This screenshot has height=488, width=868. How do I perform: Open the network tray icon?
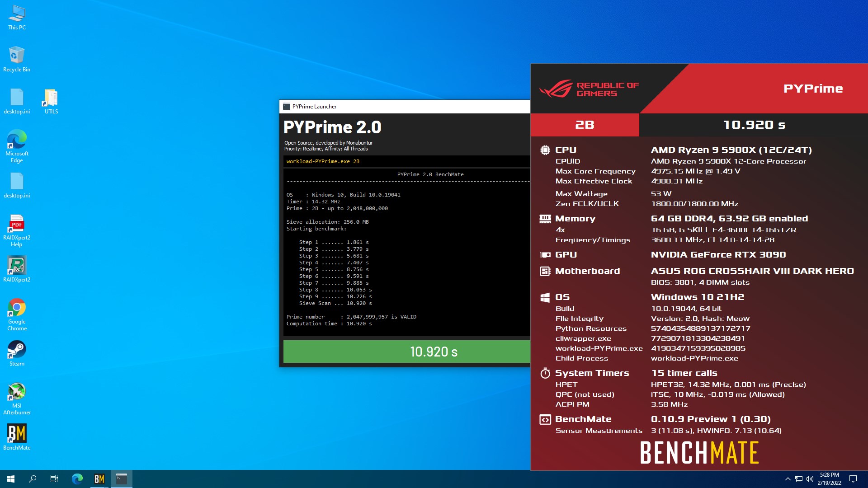click(799, 479)
